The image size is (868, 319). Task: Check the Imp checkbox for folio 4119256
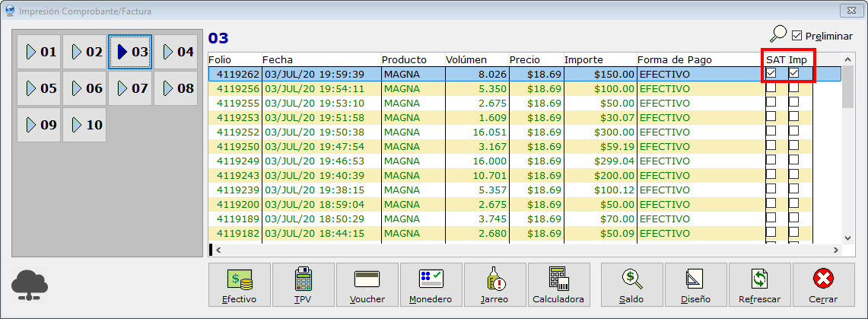793,88
